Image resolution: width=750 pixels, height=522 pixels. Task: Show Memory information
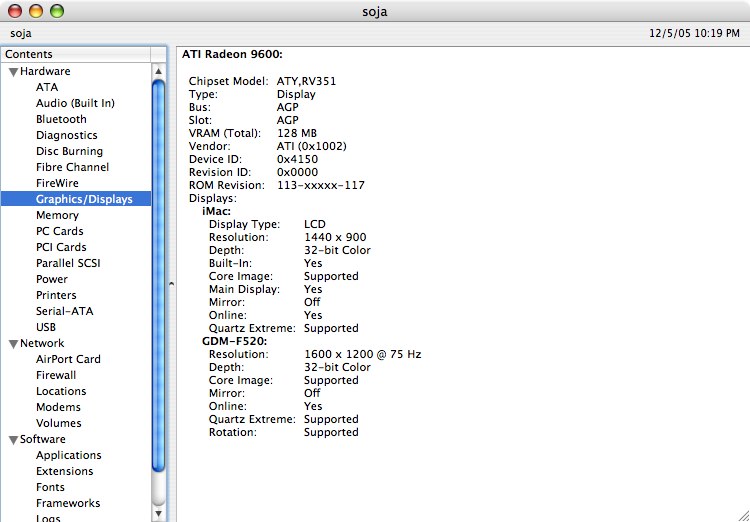[x=57, y=215]
